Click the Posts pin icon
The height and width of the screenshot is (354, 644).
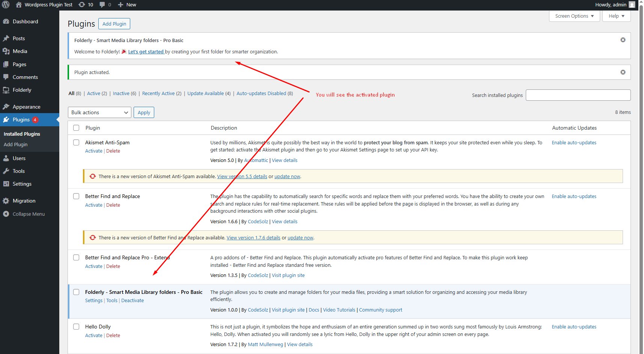[6, 38]
